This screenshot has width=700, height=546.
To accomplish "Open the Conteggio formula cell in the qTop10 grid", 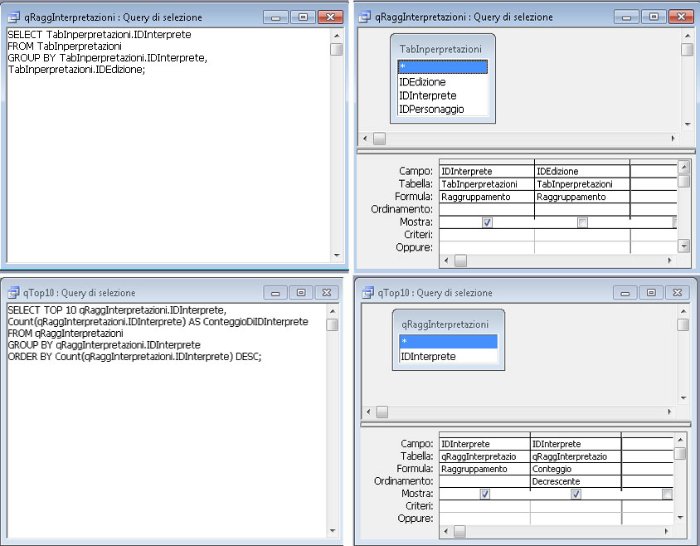I will [575, 468].
